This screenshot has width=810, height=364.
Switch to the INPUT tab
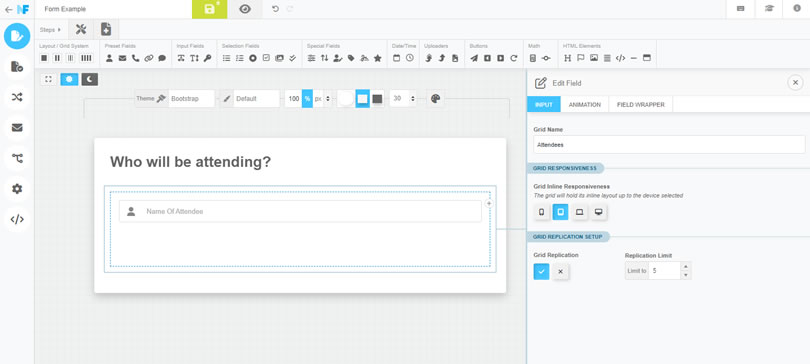543,104
